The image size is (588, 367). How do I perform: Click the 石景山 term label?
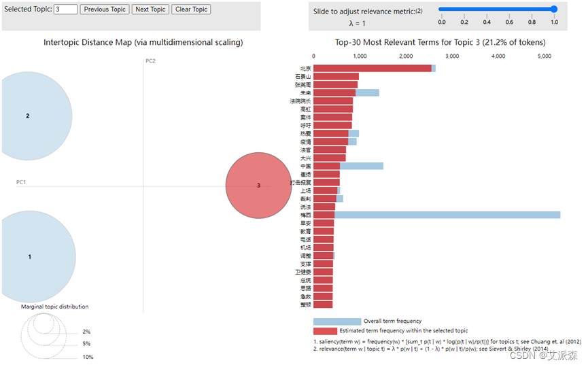pos(303,77)
